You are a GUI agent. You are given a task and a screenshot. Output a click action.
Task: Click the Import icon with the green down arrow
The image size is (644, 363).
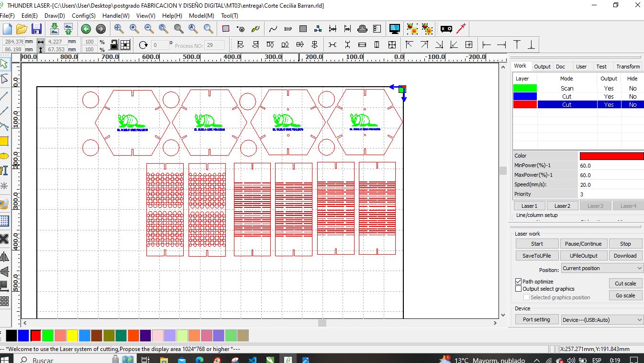[54, 29]
